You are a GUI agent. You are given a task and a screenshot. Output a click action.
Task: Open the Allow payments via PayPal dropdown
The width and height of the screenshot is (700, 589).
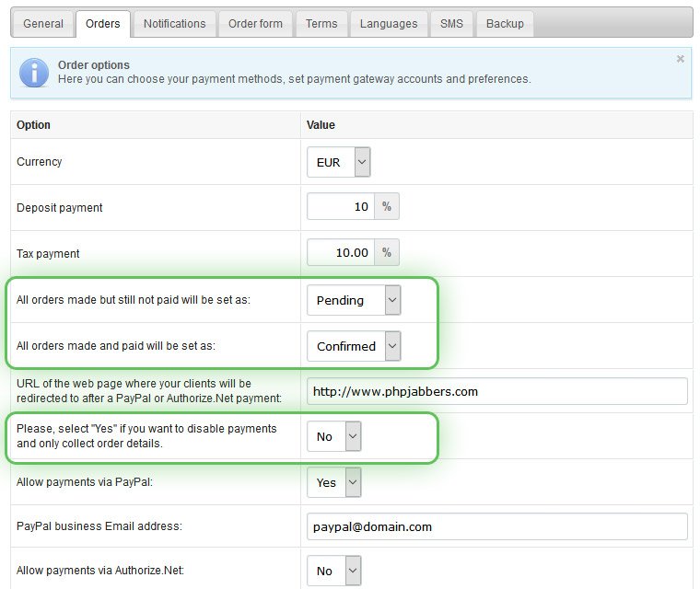tap(334, 482)
